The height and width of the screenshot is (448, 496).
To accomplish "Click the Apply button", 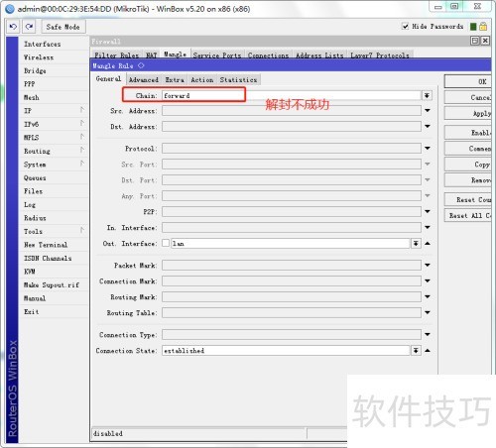I will [x=468, y=113].
